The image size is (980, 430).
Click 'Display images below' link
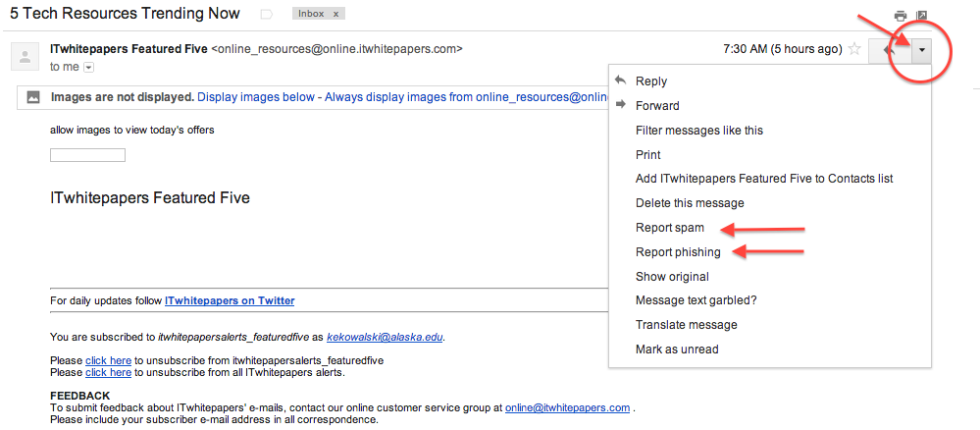pyautogui.click(x=256, y=97)
